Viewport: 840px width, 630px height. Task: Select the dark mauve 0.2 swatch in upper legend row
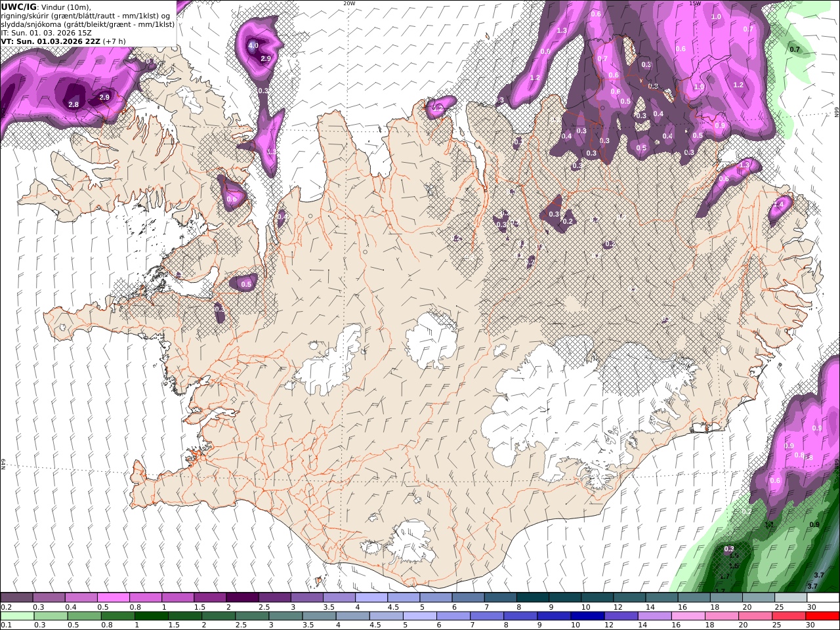[16, 598]
